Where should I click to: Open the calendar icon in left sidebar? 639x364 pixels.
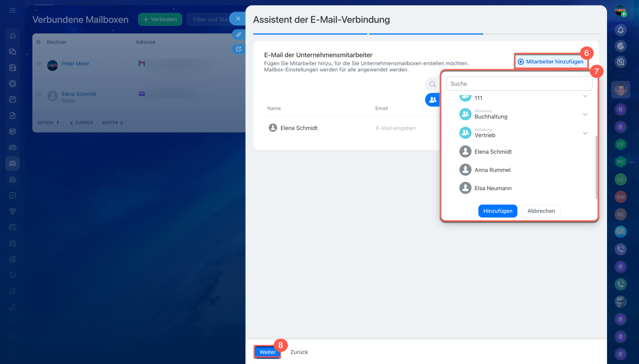pos(12,99)
